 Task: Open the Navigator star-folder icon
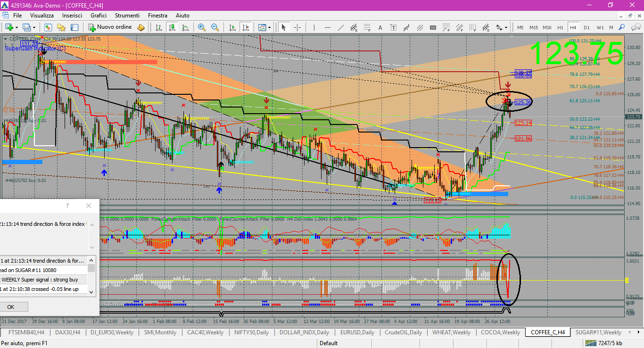(61, 27)
